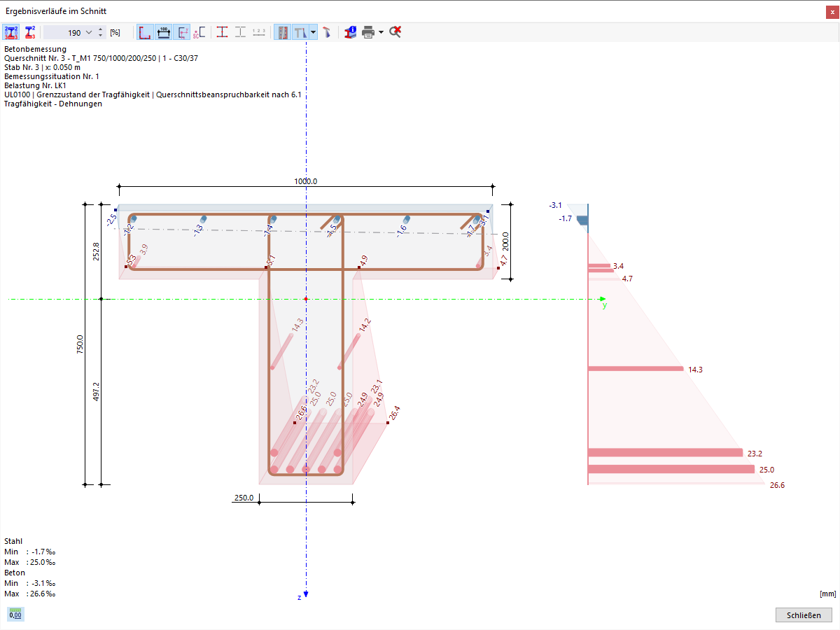Click the blue z axis label
The width and height of the screenshot is (840, 630).
pos(299,597)
